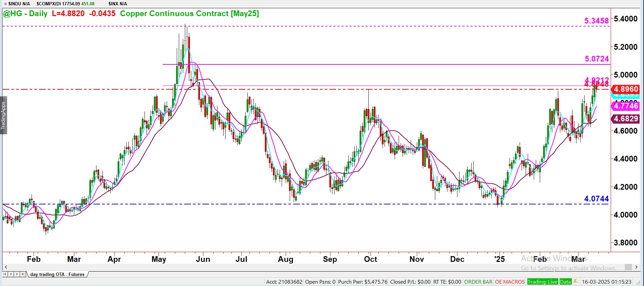644x286 pixels.
Task: Toggle OE MACROS in the status bar
Action: (510, 282)
